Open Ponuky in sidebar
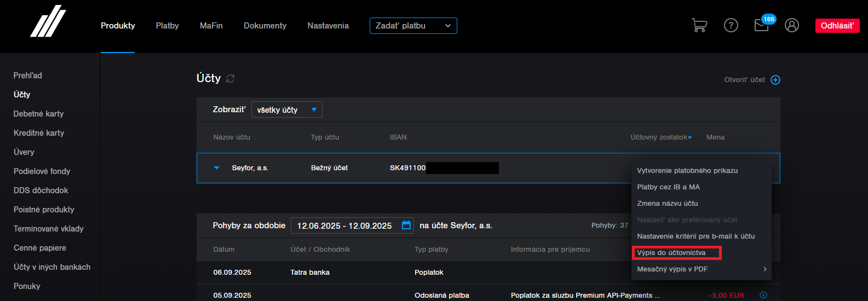Viewport: 868px width, 301px height. pyautogui.click(x=27, y=286)
